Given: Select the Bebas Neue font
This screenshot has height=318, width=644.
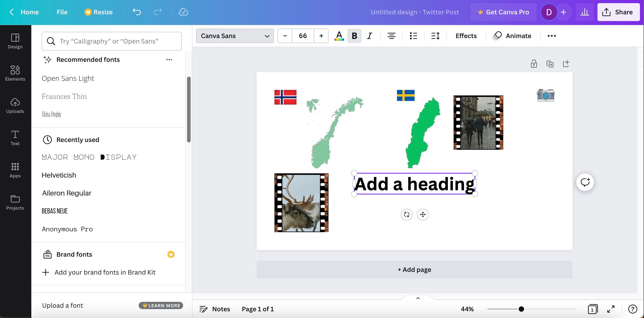Looking at the screenshot, I should (55, 211).
